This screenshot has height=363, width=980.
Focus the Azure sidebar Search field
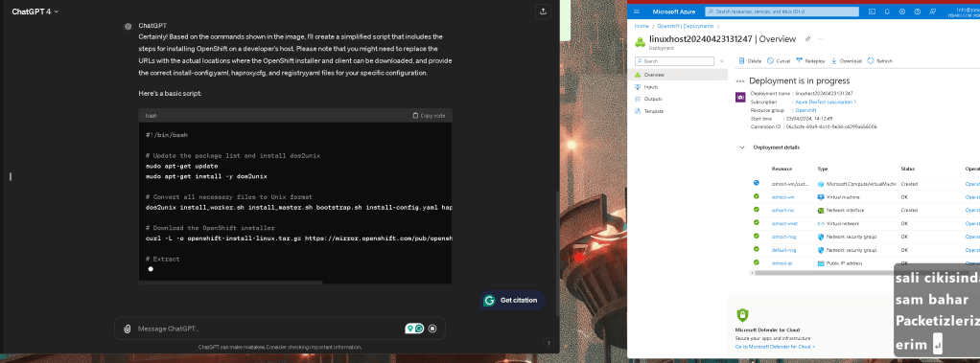click(x=674, y=61)
